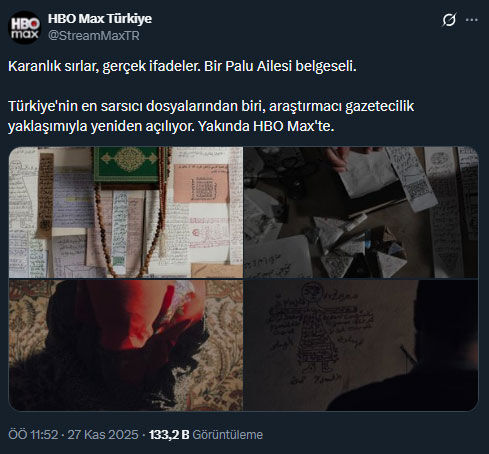Click the phrase 'Bir Palu Ailesi belgeseli.'
489x454 pixels.
[280, 66]
